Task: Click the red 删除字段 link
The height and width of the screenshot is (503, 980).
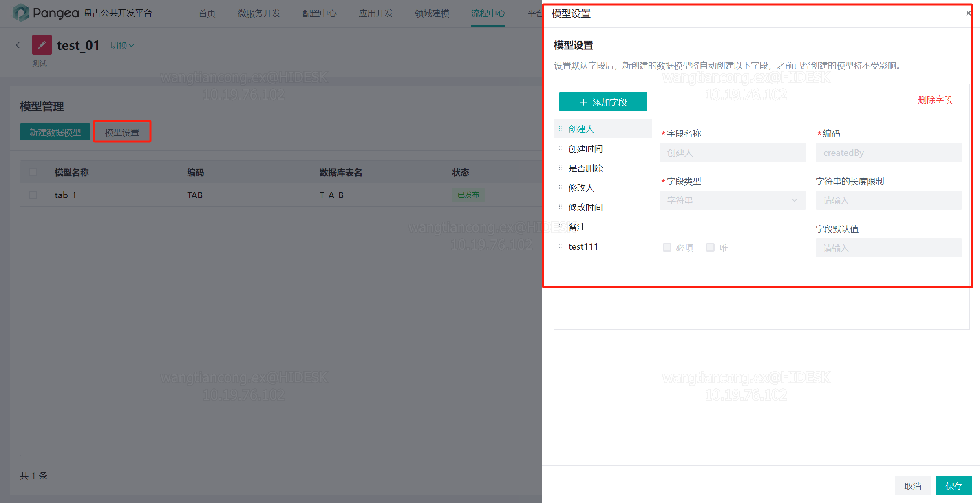Action: point(935,100)
